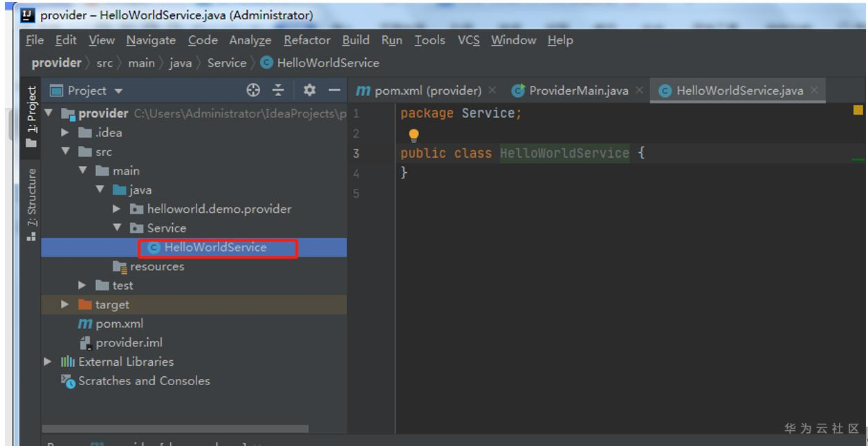The image size is (868, 446).
Task: Click provider in the breadcrumb bar
Action: (56, 63)
